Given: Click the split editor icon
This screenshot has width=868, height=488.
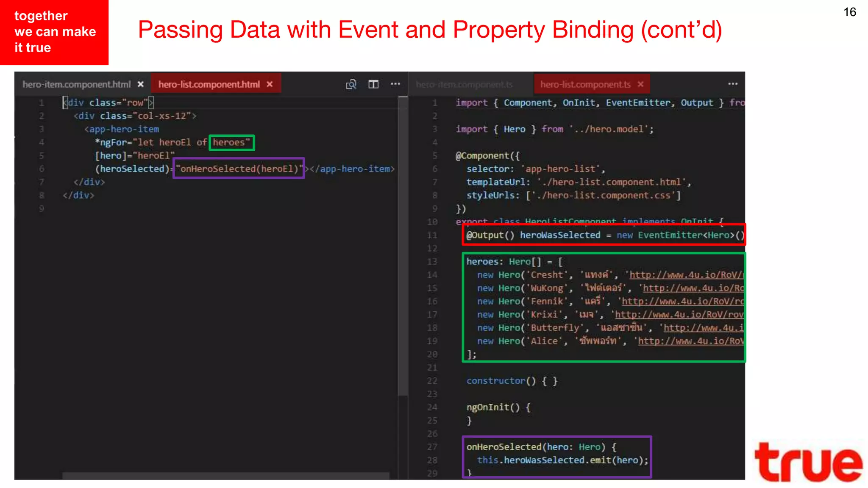Looking at the screenshot, I should pos(373,84).
